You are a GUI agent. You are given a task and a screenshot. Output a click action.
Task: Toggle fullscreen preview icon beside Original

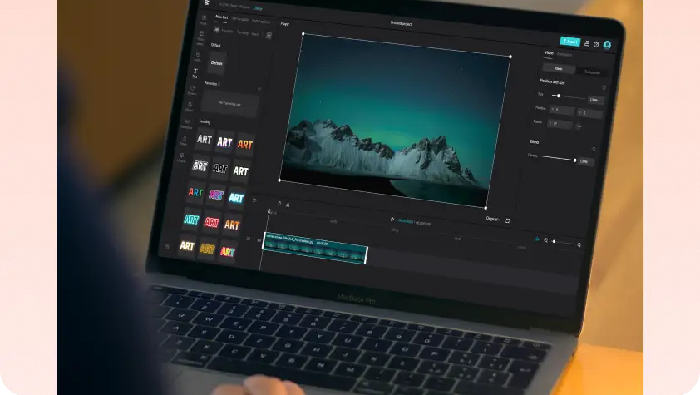point(508,220)
